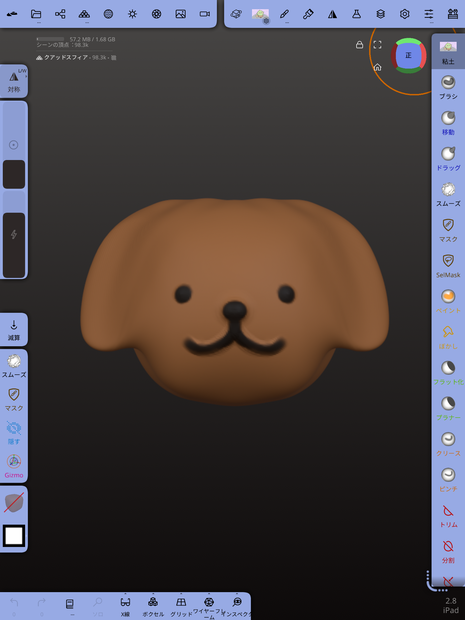Select the 移動 move tool

click(x=448, y=123)
